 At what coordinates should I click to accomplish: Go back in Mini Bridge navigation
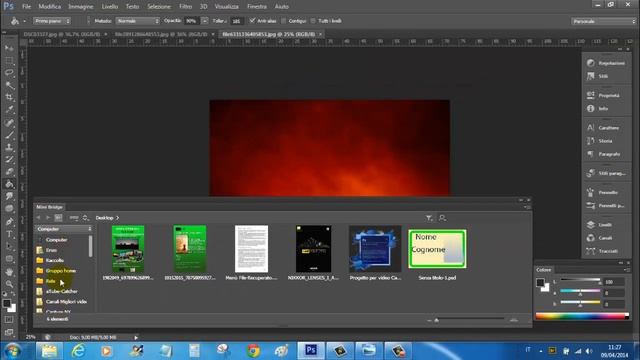tap(39, 218)
